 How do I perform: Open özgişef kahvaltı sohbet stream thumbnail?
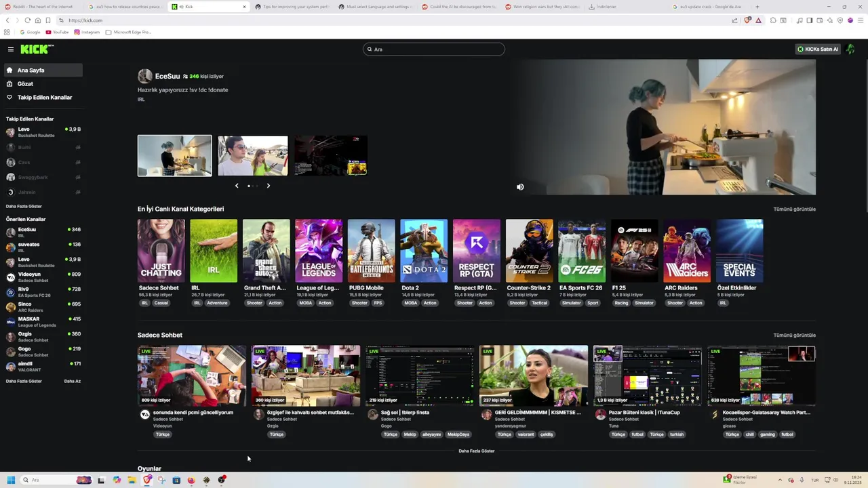click(x=306, y=375)
